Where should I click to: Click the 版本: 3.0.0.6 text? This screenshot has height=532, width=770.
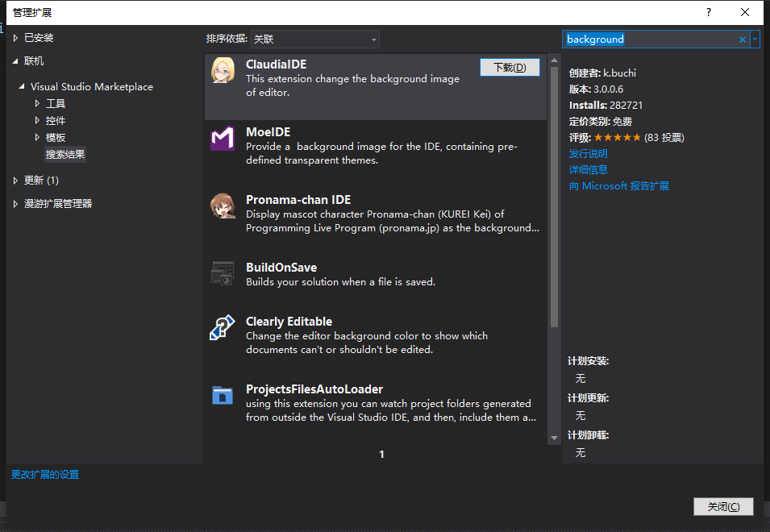(x=596, y=89)
